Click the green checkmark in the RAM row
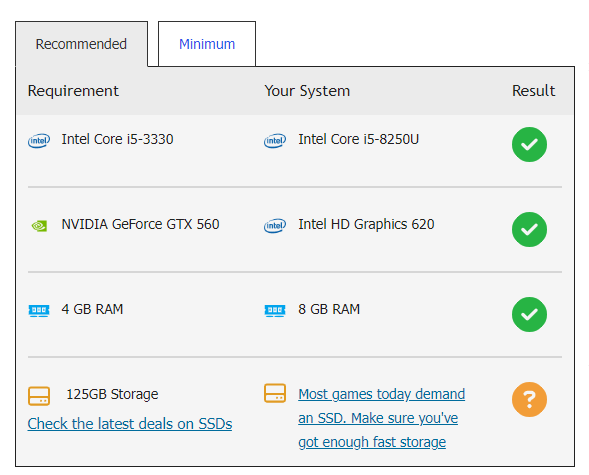This screenshot has height=475, width=589. [529, 314]
